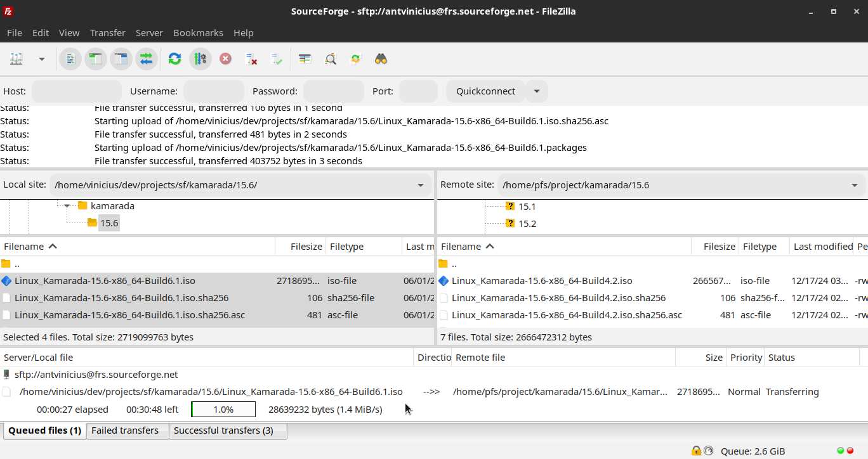Select remote Linux_Kamarada-15.6-x86_64-Build4.2.iso filename
This screenshot has height=459, width=868.
pyautogui.click(x=542, y=281)
